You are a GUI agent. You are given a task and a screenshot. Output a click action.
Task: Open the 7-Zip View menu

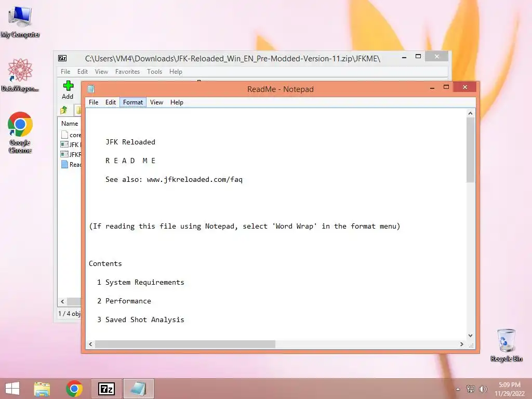coord(101,72)
